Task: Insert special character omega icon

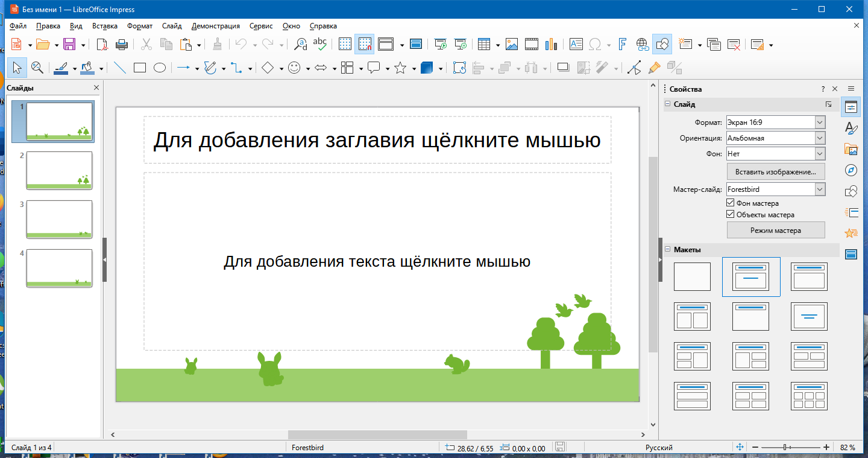Action: 595,44
